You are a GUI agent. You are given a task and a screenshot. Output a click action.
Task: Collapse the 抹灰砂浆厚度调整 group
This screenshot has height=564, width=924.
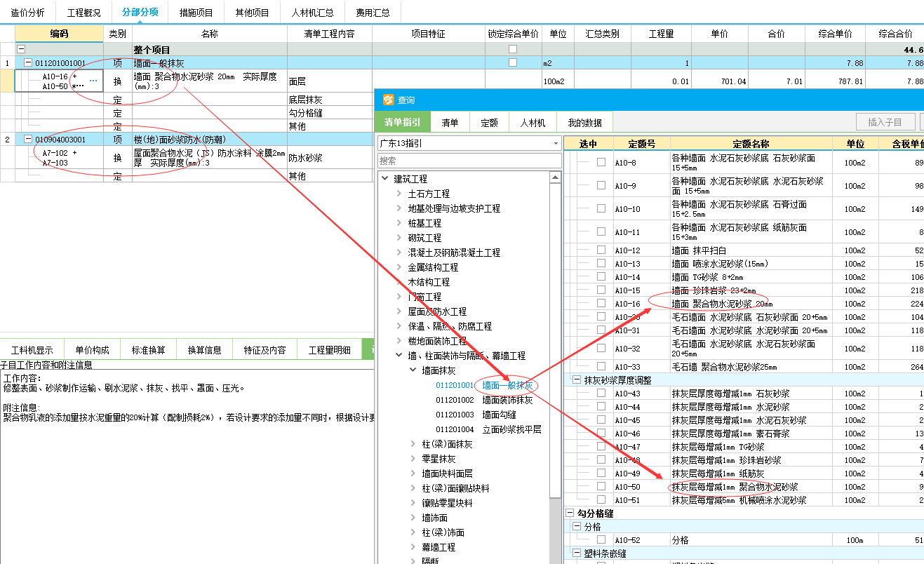point(576,380)
